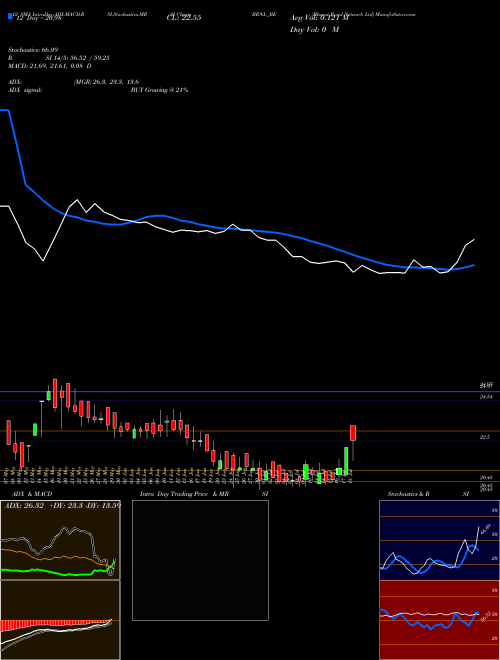500x660 pixels.
Task: Click the end of the blue SMA line
Action: click(474, 265)
